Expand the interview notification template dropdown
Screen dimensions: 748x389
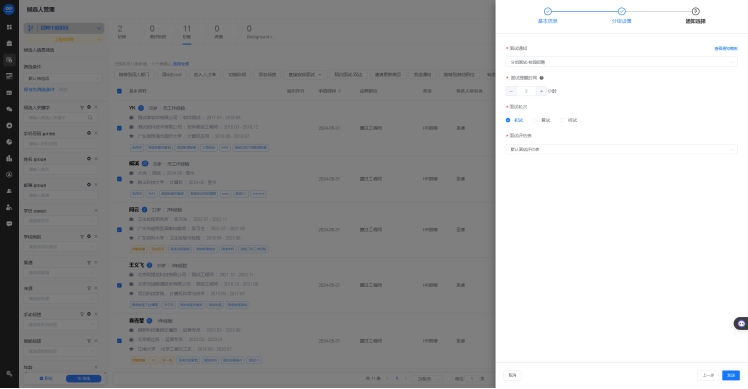pyautogui.click(x=621, y=62)
